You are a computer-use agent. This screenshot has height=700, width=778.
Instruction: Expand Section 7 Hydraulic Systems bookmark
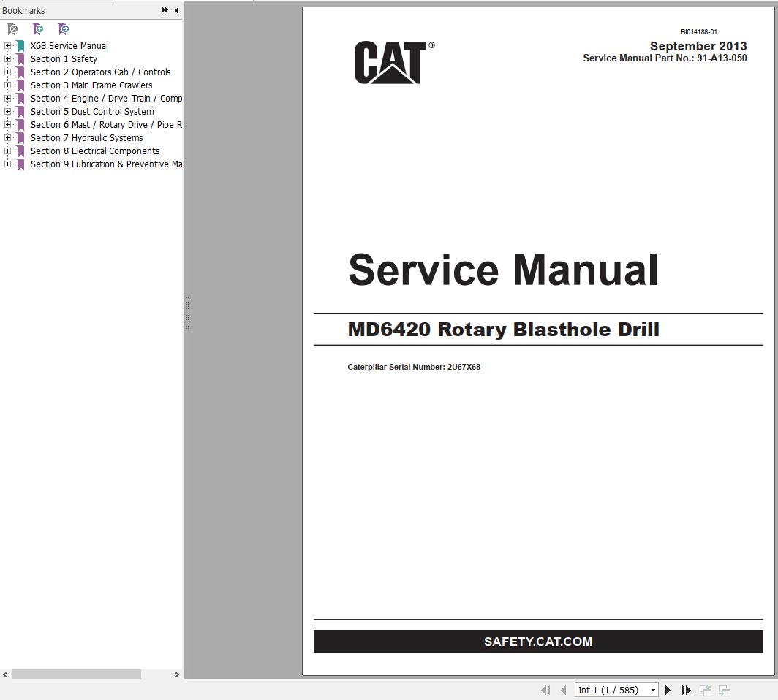(x=7, y=137)
